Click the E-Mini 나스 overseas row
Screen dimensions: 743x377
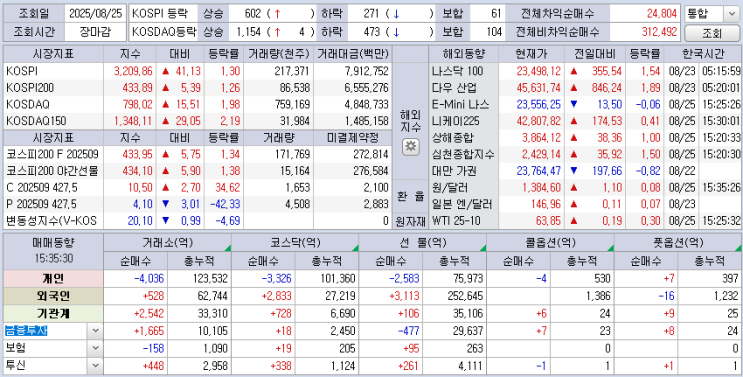(x=585, y=105)
